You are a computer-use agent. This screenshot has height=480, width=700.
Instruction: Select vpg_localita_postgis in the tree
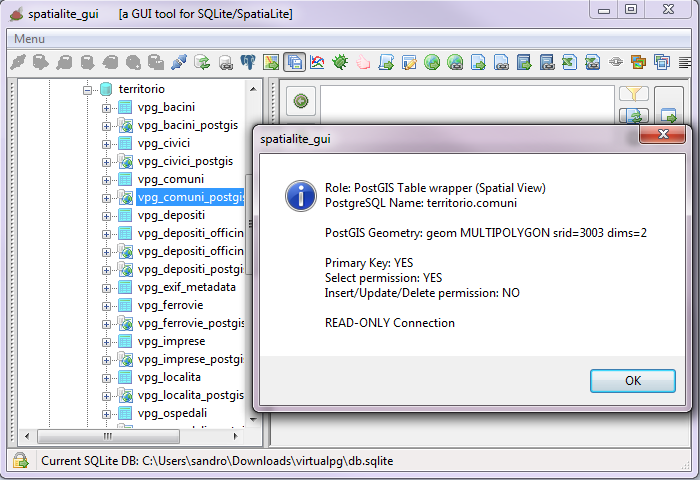click(x=191, y=395)
